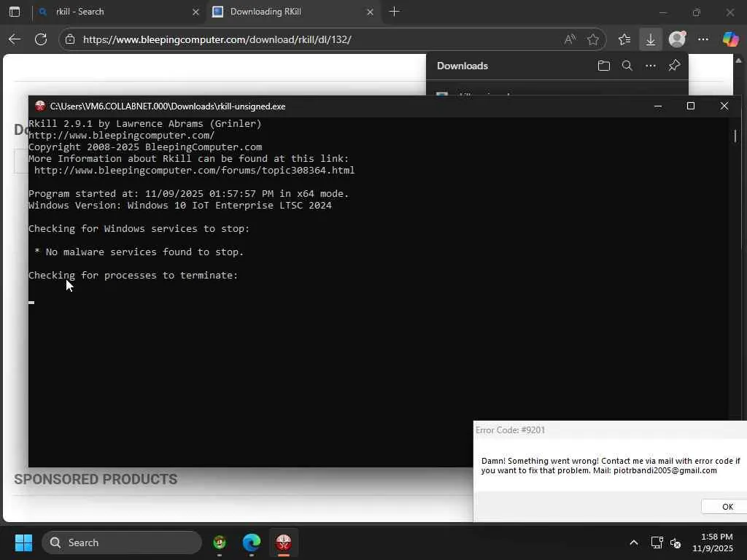
Task: Open the muted volume tray icon
Action: coord(676,542)
